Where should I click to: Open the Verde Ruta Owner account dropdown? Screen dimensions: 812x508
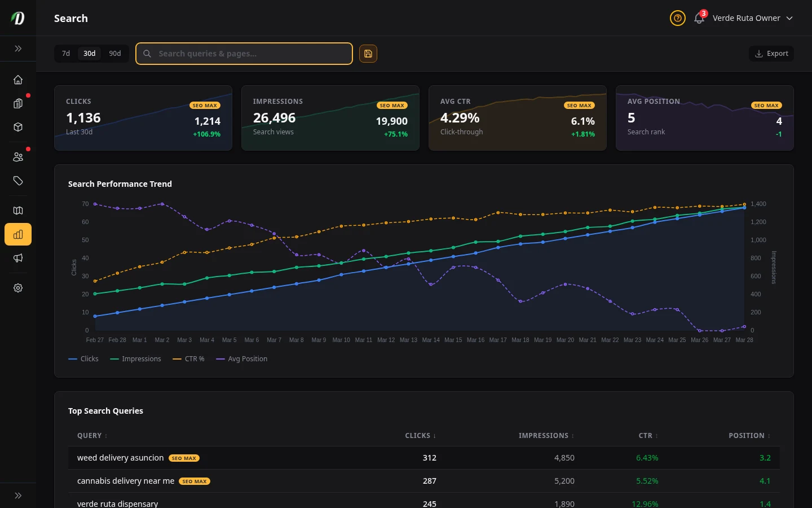(x=752, y=18)
